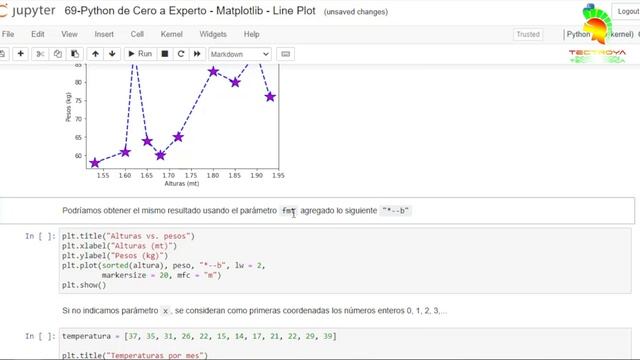This screenshot has width=640, height=360.
Task: Interrupt the kernel with stop icon
Action: [165, 54]
